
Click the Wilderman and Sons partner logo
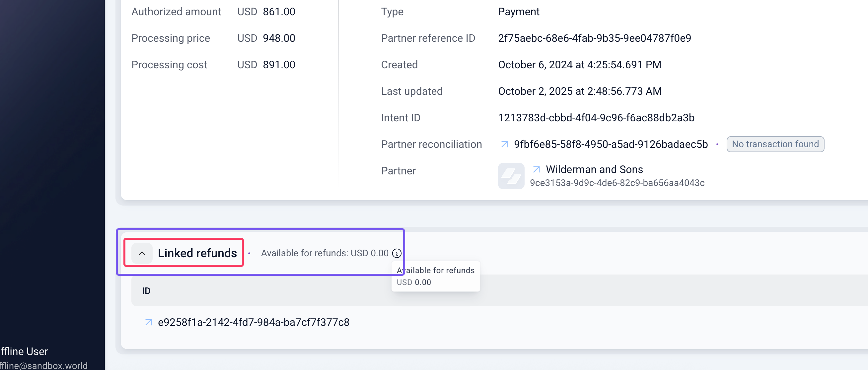tap(511, 176)
